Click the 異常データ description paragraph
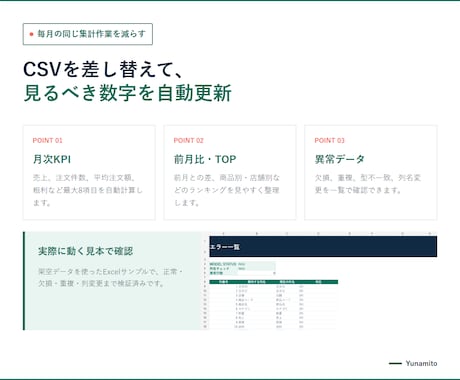The height and width of the screenshot is (380, 460). point(368,184)
